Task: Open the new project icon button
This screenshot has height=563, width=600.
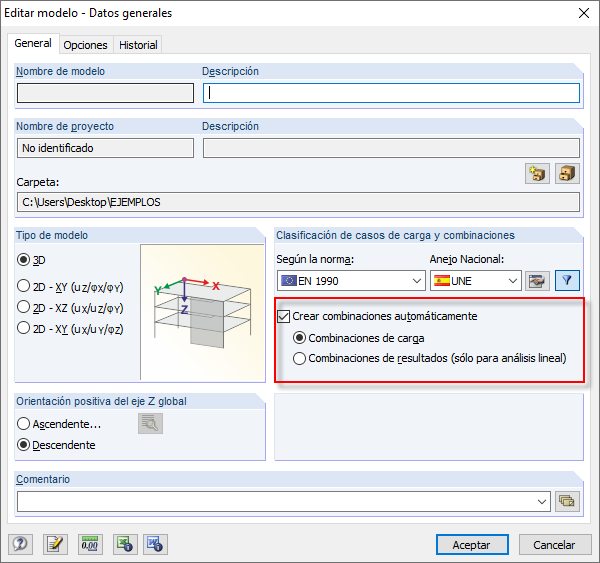Action: tap(537, 173)
